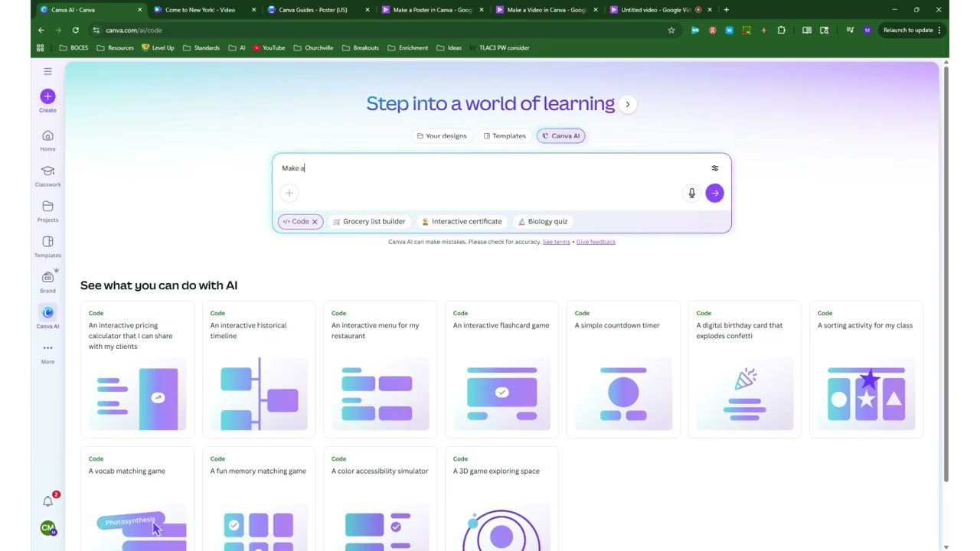980x551 pixels.
Task: Click the purple Create plus button
Action: click(47, 96)
